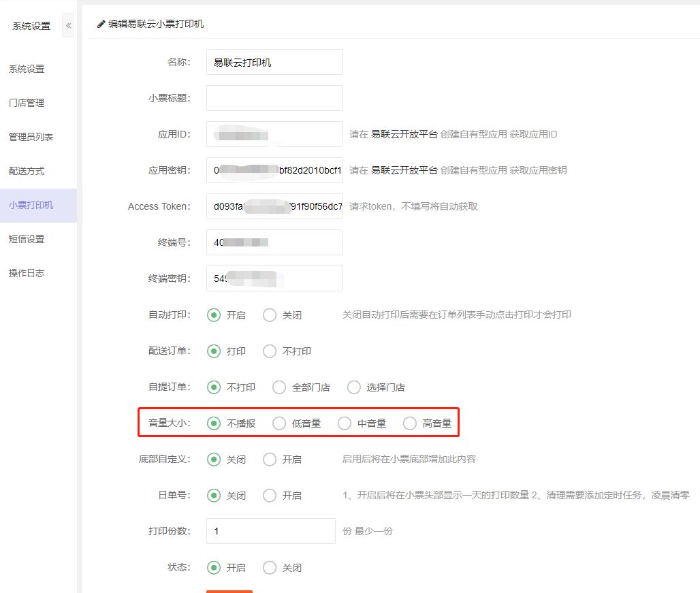Click the 易联云开放平台 link beside 应用密钥
The width and height of the screenshot is (700, 593).
click(404, 170)
